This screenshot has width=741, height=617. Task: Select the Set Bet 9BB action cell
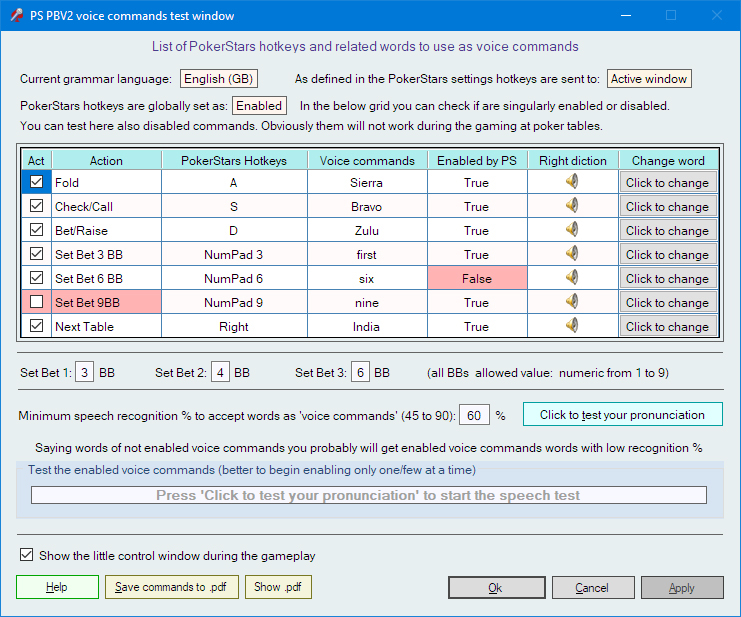pos(106,302)
